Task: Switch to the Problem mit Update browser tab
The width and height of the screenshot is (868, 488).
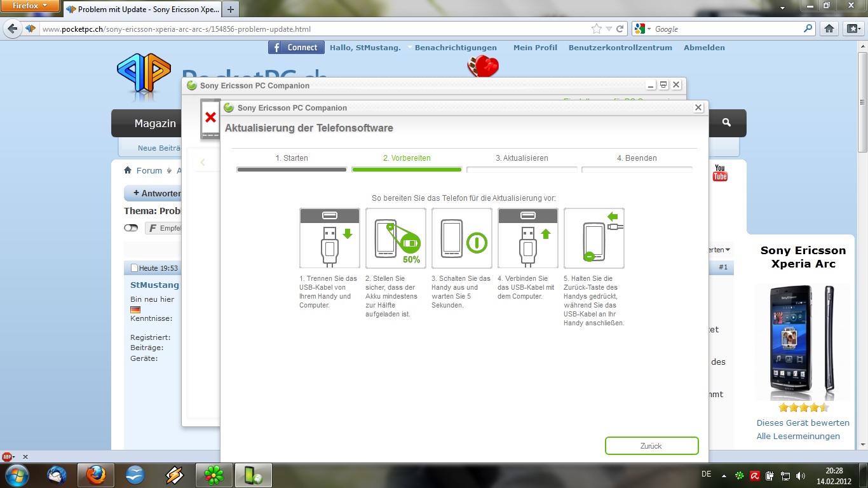Action: pos(142,10)
